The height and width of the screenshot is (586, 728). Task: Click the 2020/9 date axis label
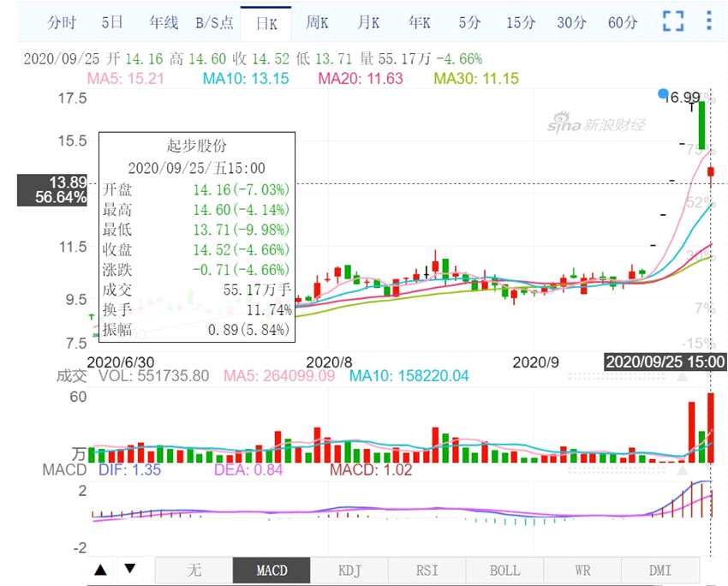coord(536,362)
